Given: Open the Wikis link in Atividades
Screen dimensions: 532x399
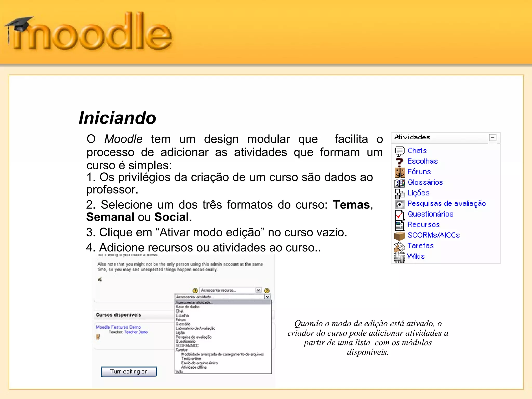Looking at the screenshot, I should (416, 256).
